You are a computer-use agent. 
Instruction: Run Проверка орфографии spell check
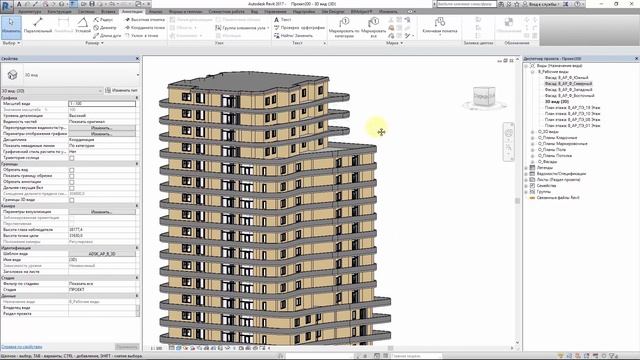[x=299, y=27]
